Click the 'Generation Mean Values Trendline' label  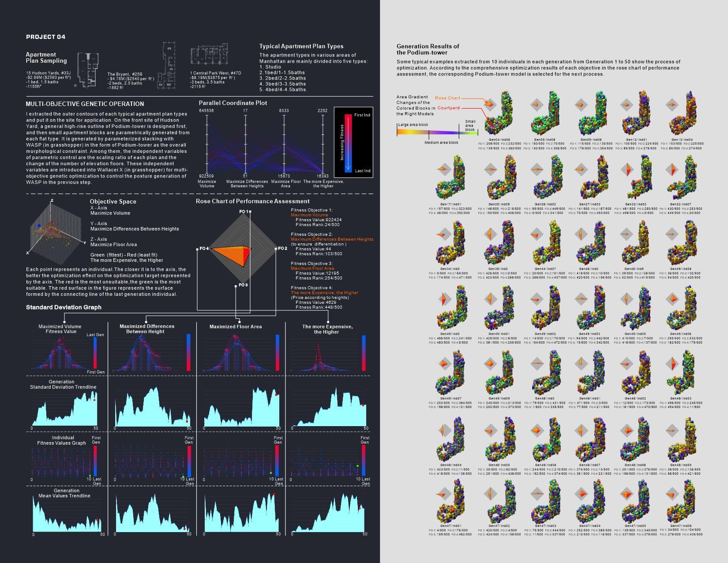(64, 493)
